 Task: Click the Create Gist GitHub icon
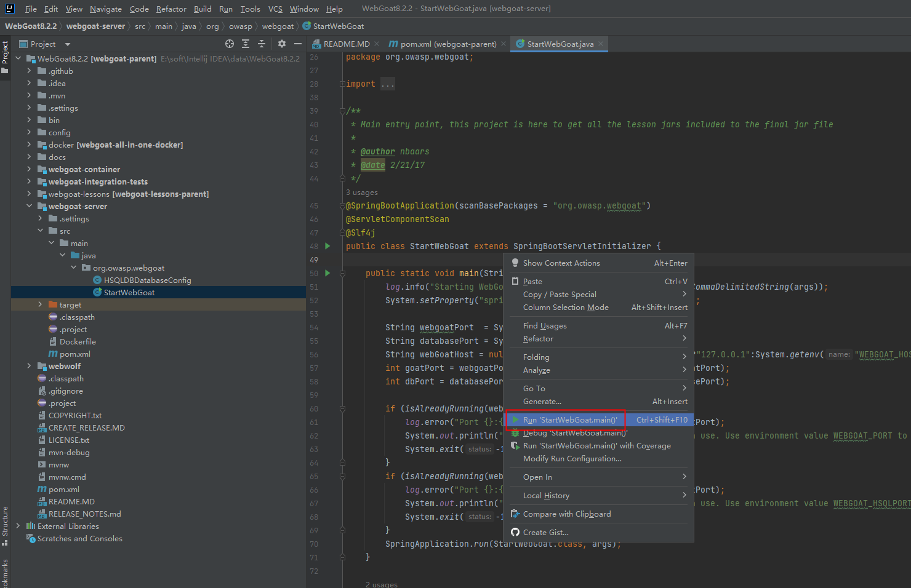[x=515, y=533]
